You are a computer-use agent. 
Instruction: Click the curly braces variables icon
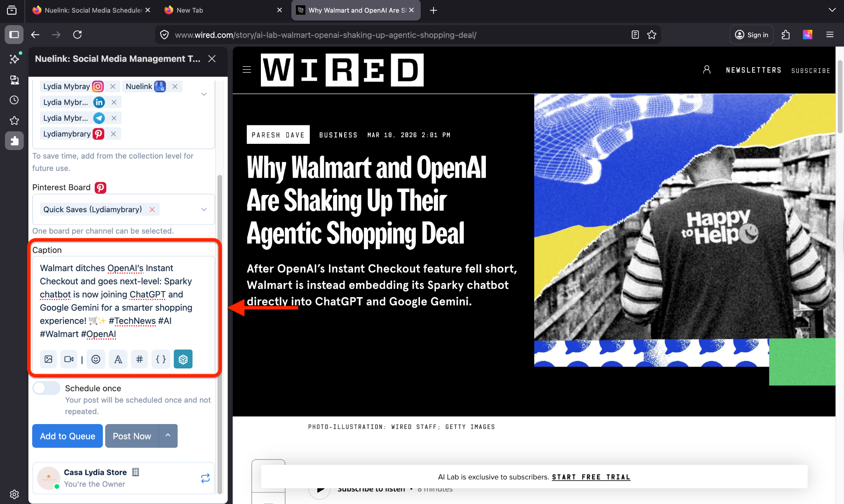tap(161, 359)
